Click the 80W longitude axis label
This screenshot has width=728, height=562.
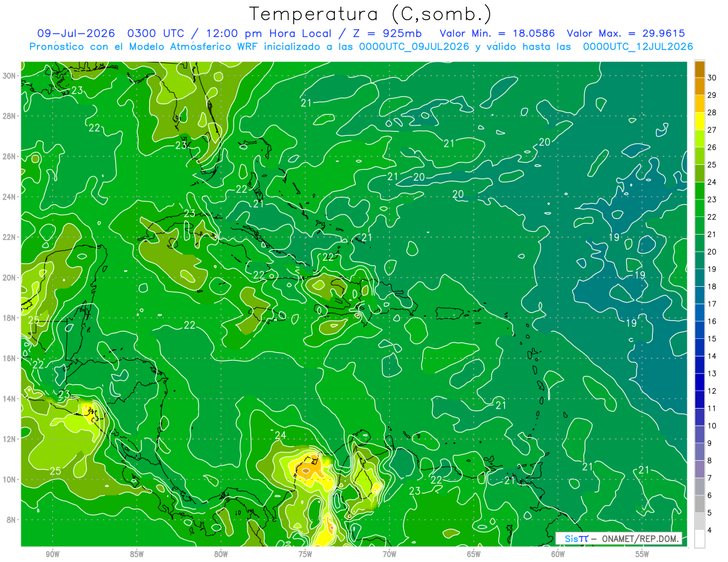click(x=221, y=555)
